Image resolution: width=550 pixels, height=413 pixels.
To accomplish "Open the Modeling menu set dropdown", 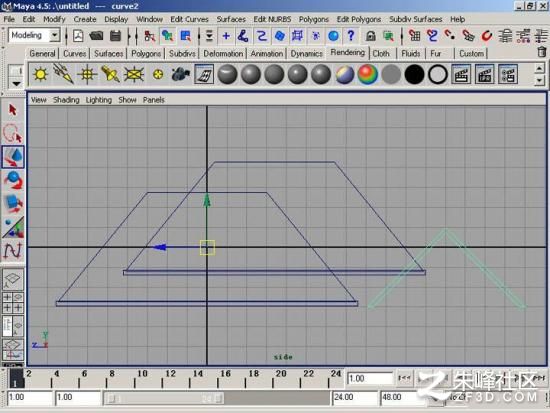I will tap(34, 35).
